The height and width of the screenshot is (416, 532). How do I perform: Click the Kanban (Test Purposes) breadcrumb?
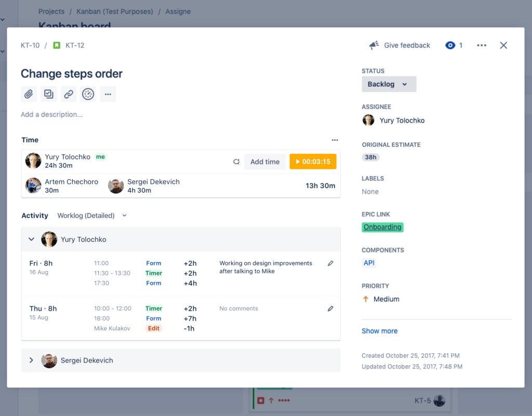[x=114, y=11]
